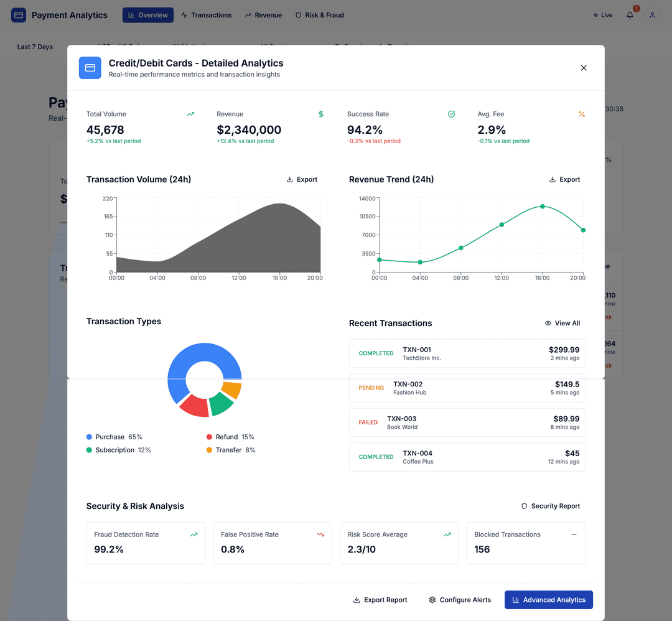Click the percent icon beside Avg. Fee
672x621 pixels.
pyautogui.click(x=582, y=114)
